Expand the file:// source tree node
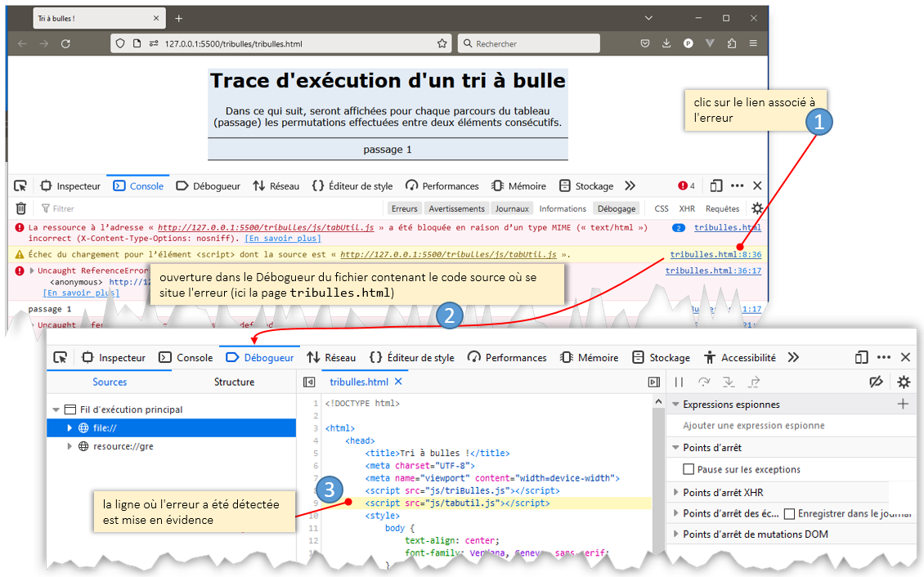This screenshot has height=577, width=924. [x=70, y=427]
